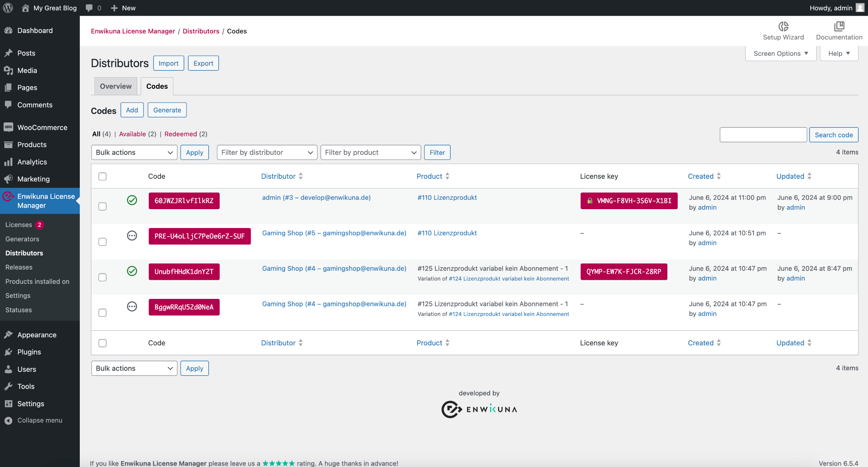Show only Available codes
Viewport: 868px width, 467px height.
tap(133, 134)
